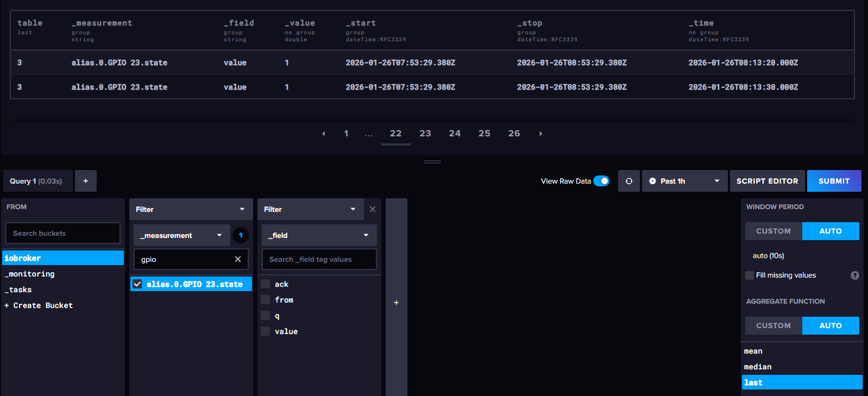
Task: Focus the Search buckets field
Action: [x=63, y=233]
